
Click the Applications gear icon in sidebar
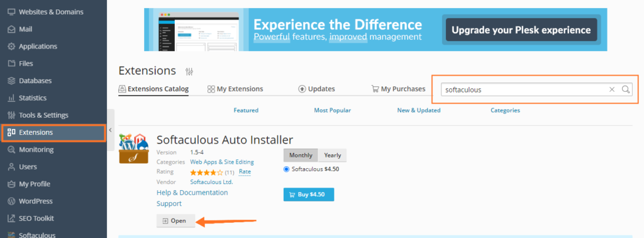click(x=11, y=47)
